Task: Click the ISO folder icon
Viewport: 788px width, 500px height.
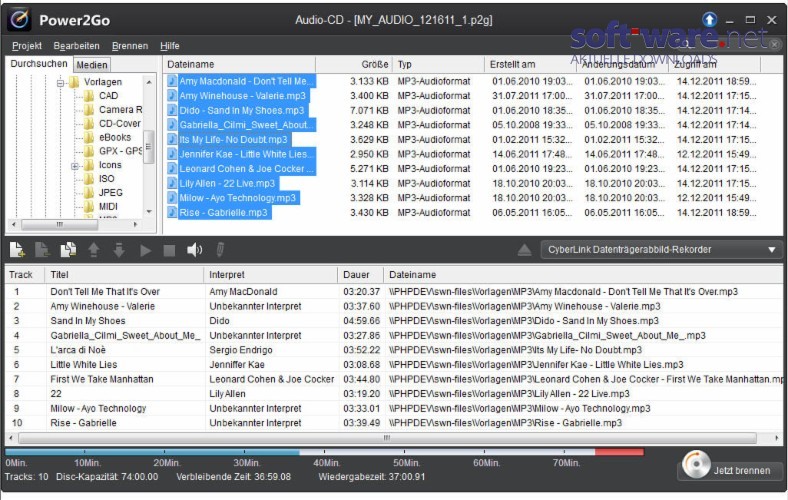Action: 89,178
